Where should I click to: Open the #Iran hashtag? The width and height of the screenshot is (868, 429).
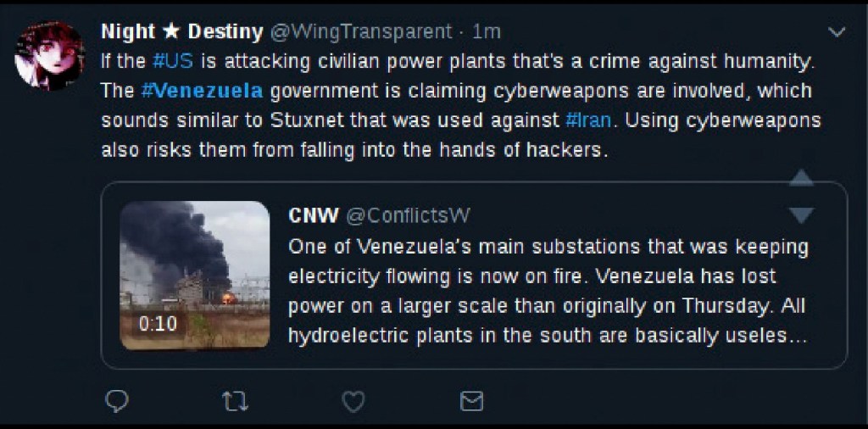tap(589, 120)
